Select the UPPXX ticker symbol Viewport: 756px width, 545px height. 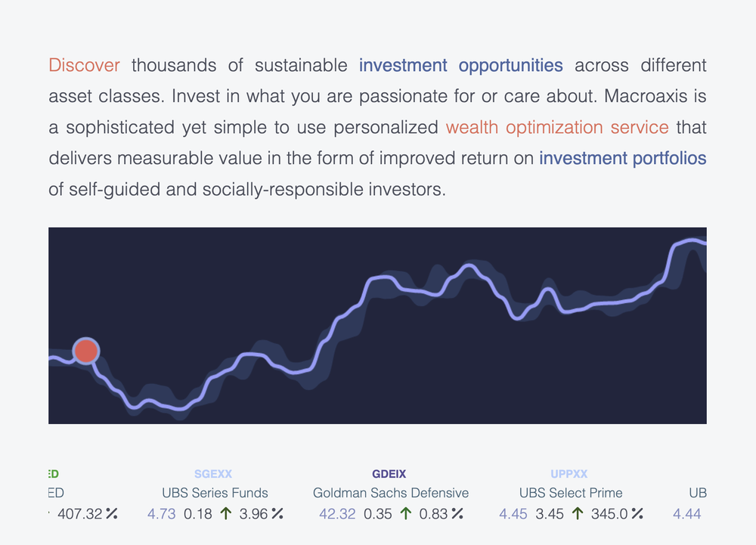point(569,474)
